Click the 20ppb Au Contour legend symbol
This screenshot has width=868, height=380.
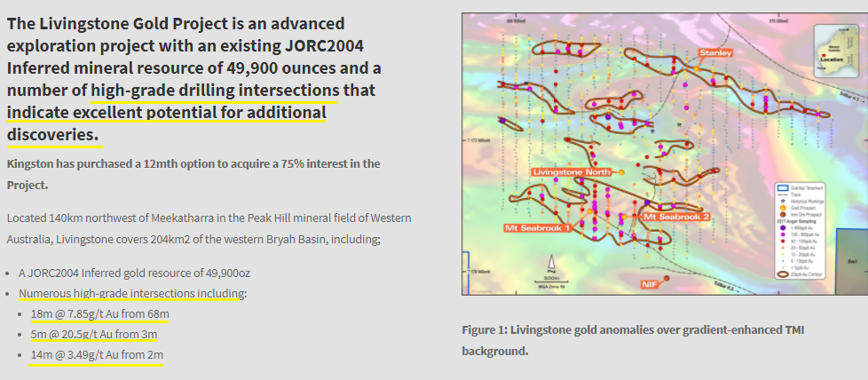tap(783, 274)
